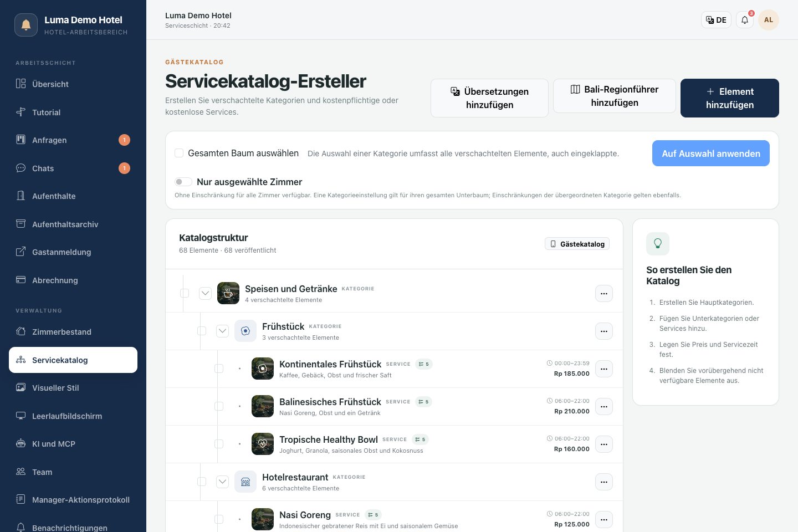
Task: Click price Rp 210.000
Action: [572, 411]
